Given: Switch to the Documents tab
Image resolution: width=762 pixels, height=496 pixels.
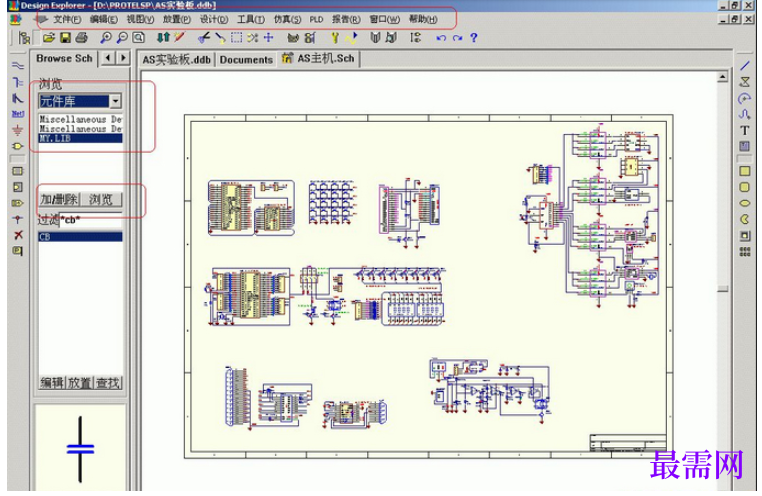Looking at the screenshot, I should (246, 60).
